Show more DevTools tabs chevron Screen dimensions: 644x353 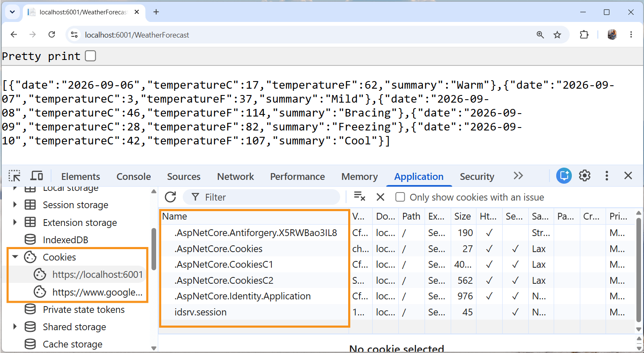[x=518, y=176]
